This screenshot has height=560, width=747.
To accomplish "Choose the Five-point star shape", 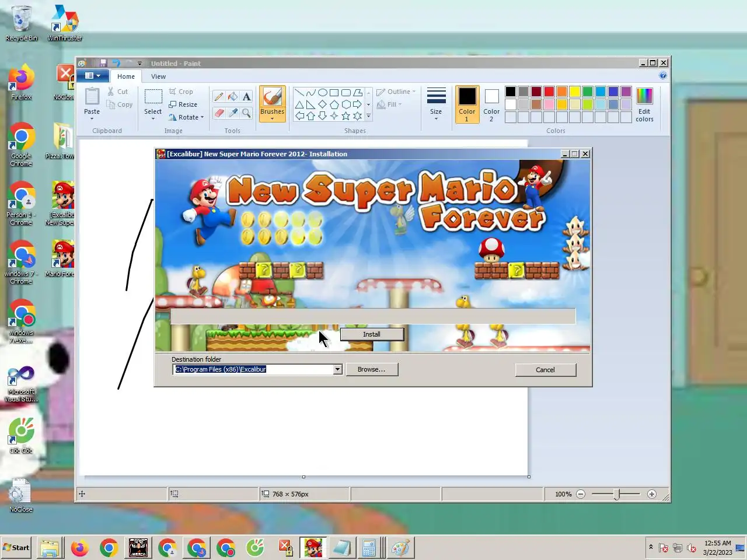I will 345,116.
